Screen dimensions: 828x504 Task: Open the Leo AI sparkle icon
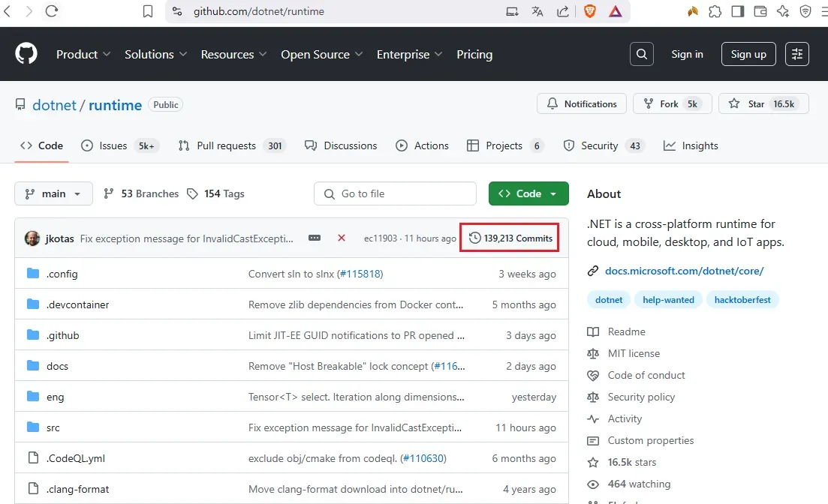click(x=783, y=11)
